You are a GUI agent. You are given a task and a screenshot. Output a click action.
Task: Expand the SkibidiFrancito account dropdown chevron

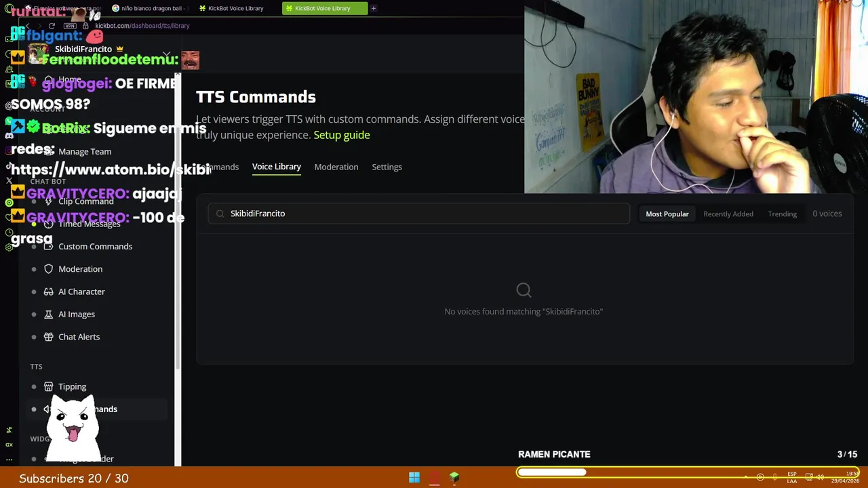pyautogui.click(x=166, y=54)
